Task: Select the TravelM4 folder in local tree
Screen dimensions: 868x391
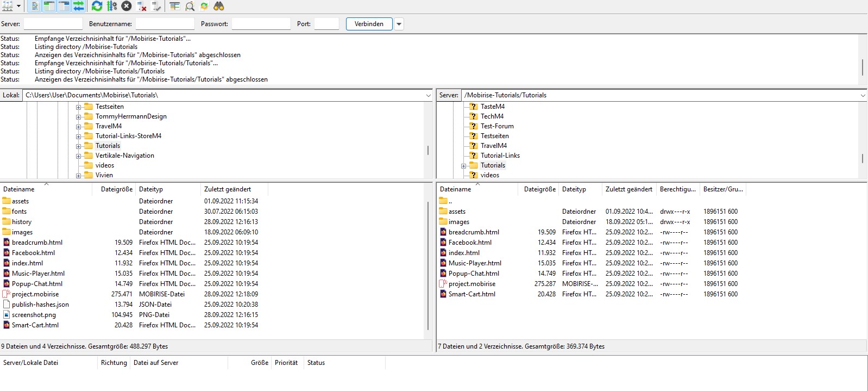Action: tap(109, 126)
